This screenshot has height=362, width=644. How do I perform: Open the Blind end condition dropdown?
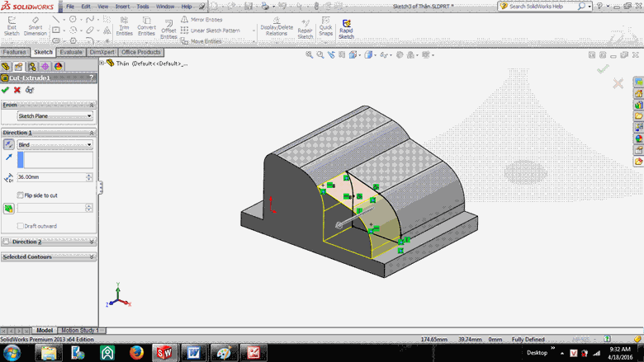[54, 144]
